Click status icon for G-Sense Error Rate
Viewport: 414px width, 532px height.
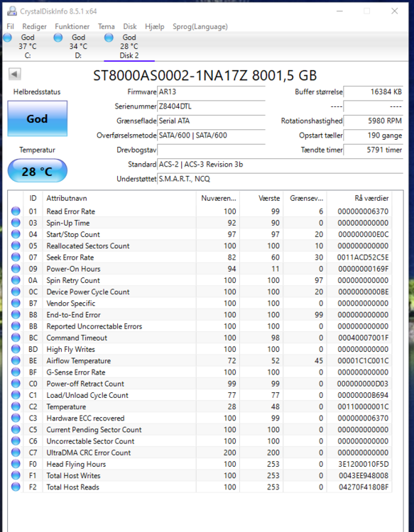tap(16, 372)
